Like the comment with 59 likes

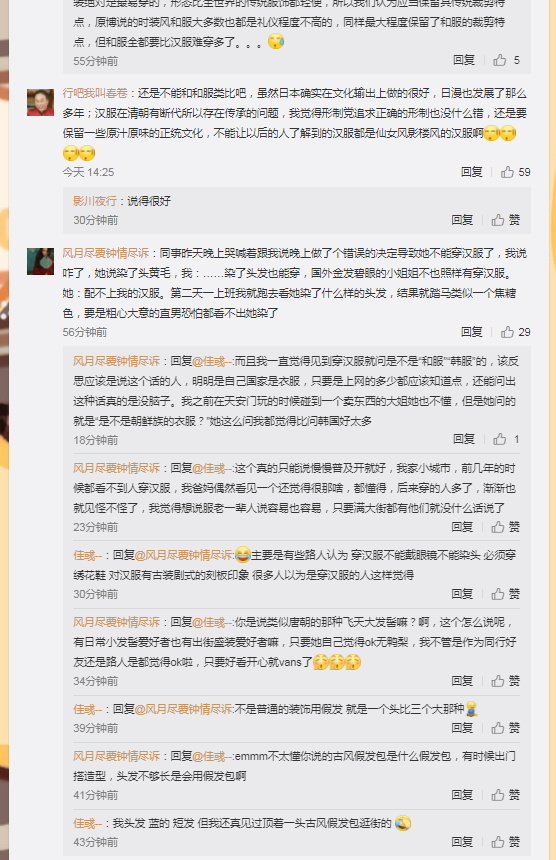click(x=515, y=172)
